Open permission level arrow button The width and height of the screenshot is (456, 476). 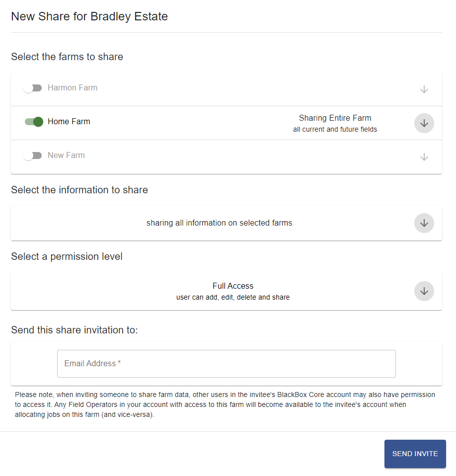tap(424, 291)
